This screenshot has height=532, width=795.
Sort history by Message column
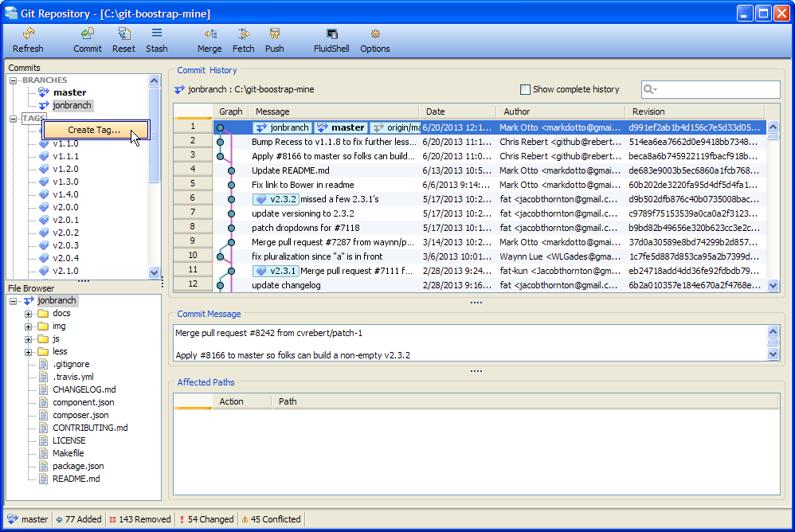click(x=335, y=111)
